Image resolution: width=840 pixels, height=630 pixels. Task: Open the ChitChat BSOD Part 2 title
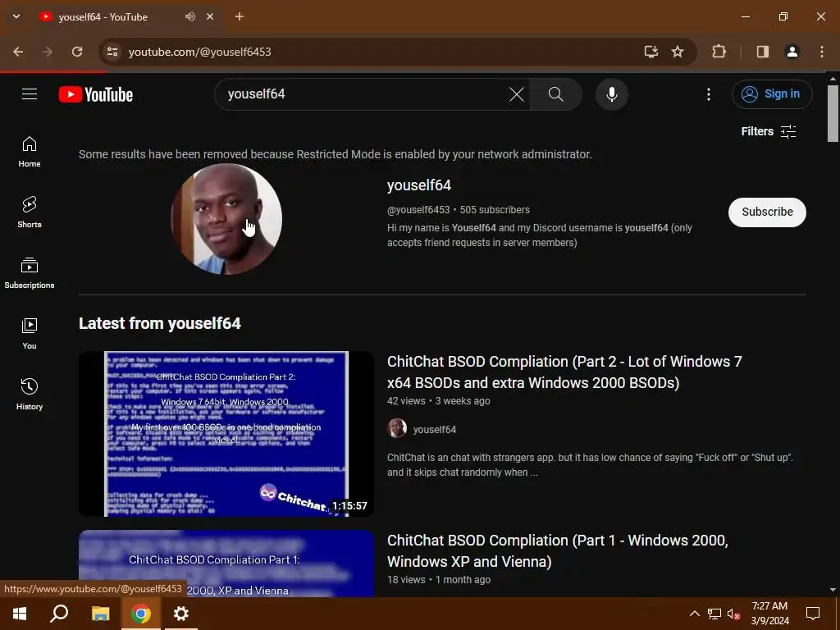(x=564, y=372)
